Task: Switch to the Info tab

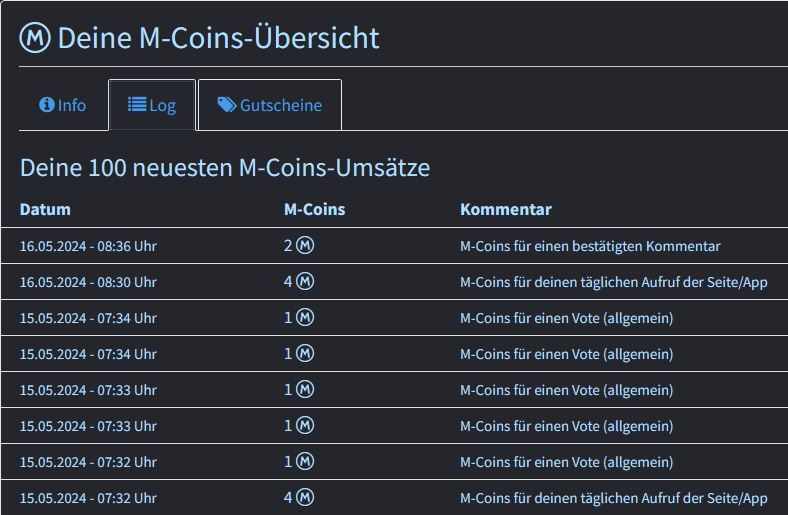Action: (x=63, y=105)
